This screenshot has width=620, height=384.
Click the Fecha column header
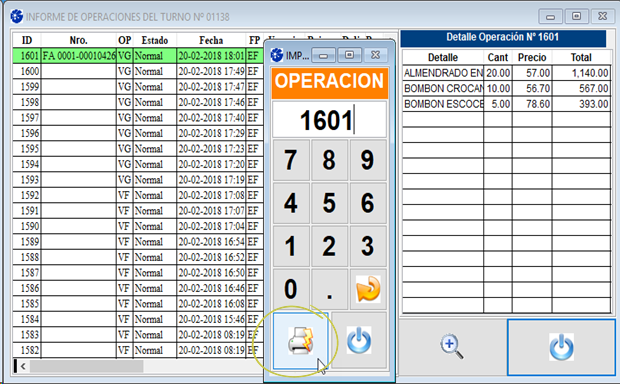tap(211, 40)
